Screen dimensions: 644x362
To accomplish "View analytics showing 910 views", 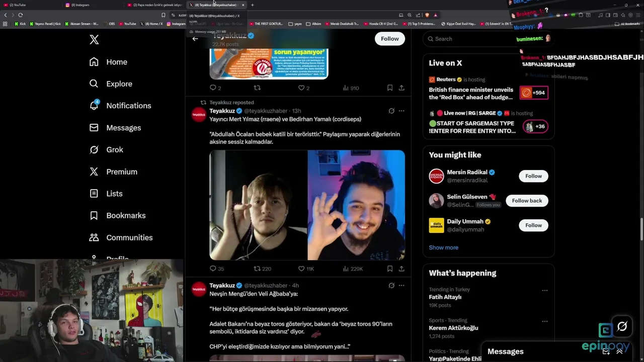I will (x=351, y=88).
